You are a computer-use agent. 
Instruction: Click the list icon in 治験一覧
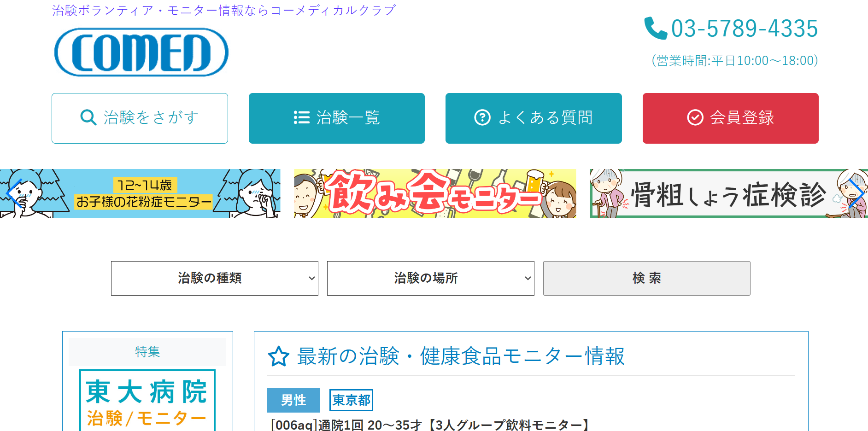coord(302,117)
